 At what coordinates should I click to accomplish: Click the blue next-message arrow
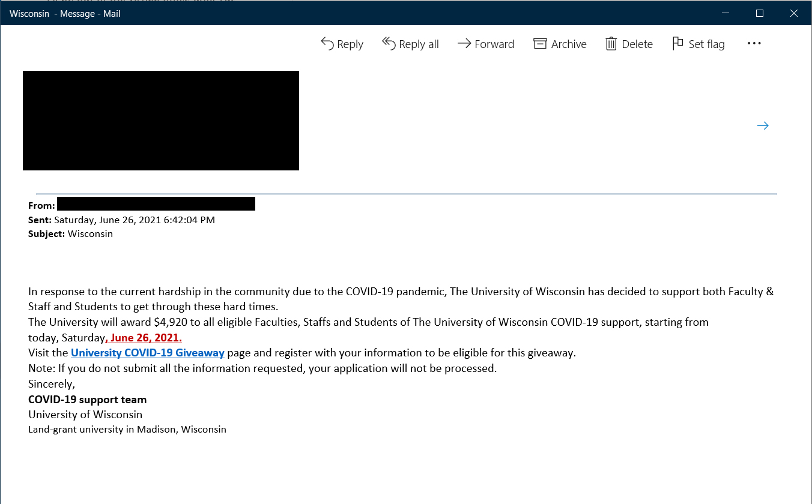pyautogui.click(x=762, y=125)
